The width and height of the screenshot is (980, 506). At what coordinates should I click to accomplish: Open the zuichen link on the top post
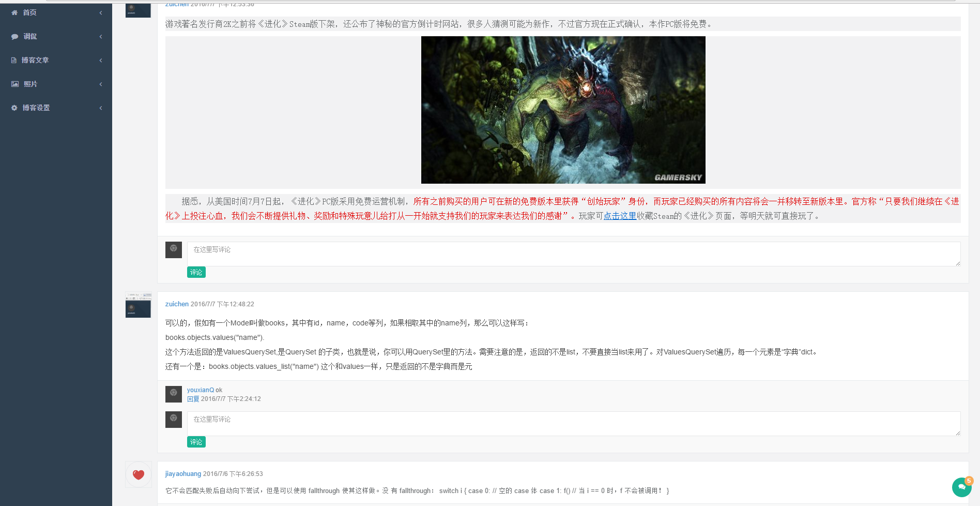pos(177,4)
